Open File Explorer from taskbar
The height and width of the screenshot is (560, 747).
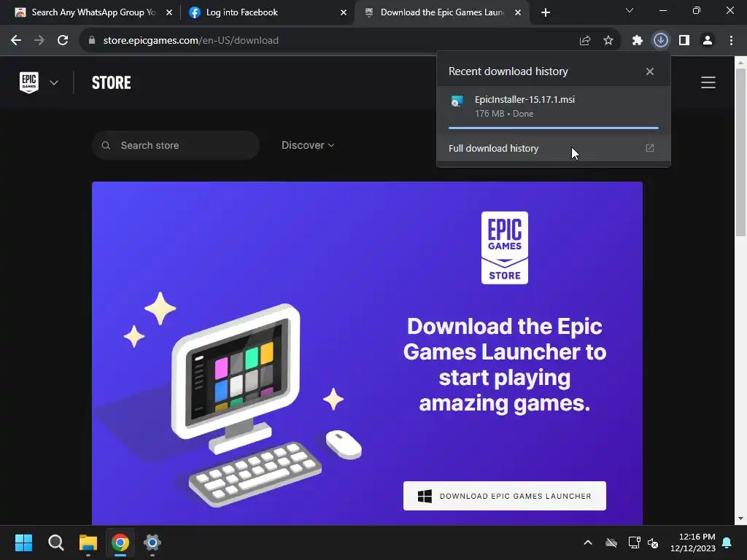click(x=88, y=542)
